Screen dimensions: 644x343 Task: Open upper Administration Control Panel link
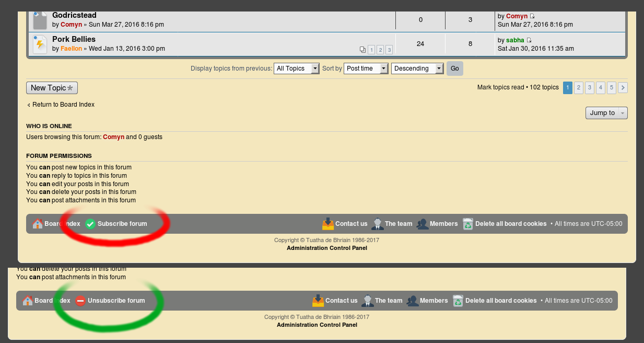pyautogui.click(x=326, y=248)
